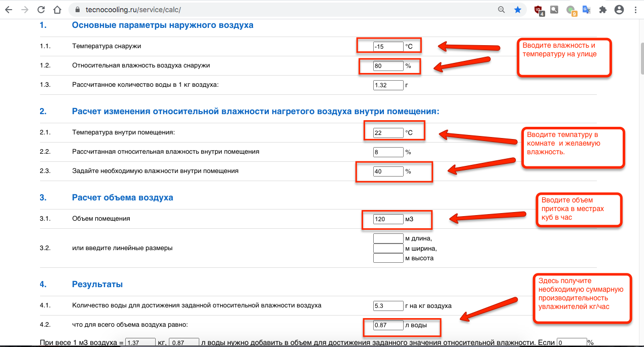Click heading 'Основные параметры наружного воздуха'
The width and height of the screenshot is (644, 347).
coord(163,25)
